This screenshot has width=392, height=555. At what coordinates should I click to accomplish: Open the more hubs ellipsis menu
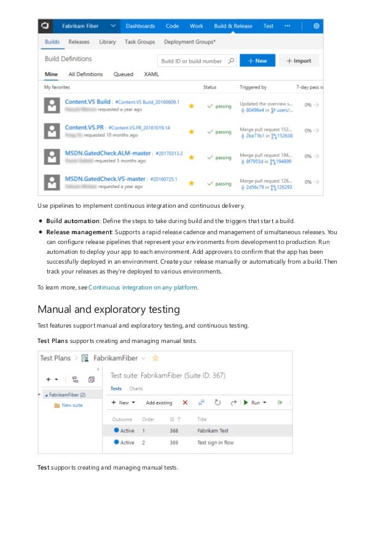click(288, 26)
